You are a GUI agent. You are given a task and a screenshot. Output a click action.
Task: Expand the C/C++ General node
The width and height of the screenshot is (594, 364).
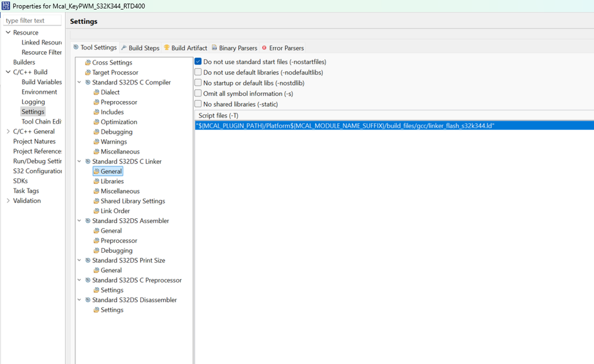(8, 131)
